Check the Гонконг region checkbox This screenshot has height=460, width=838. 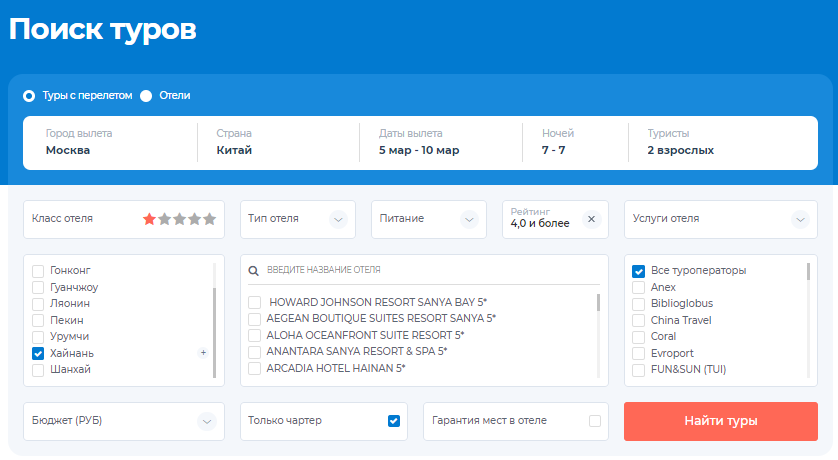[38, 271]
